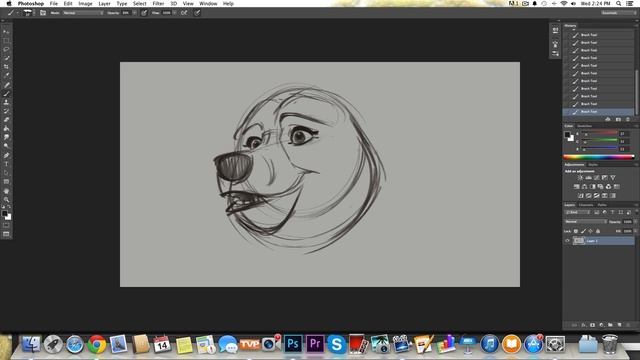Select the Brush tool in the tools panel
This screenshot has height=360, width=640.
pyautogui.click(x=7, y=94)
